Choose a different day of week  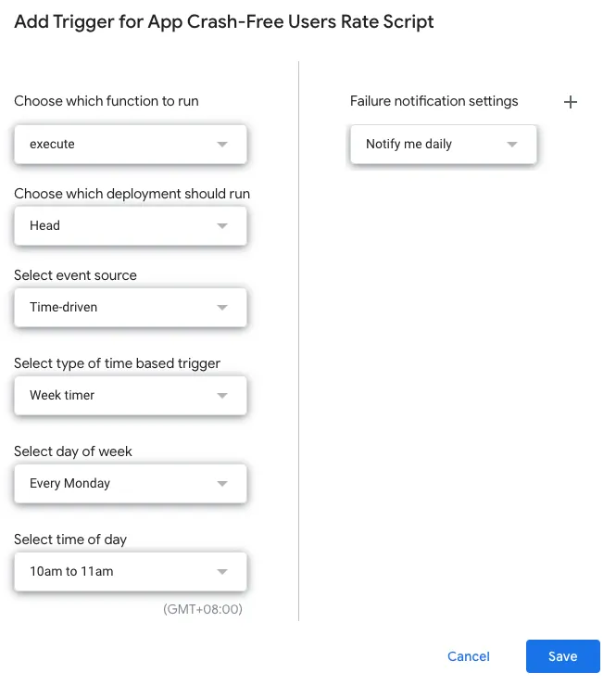(130, 484)
